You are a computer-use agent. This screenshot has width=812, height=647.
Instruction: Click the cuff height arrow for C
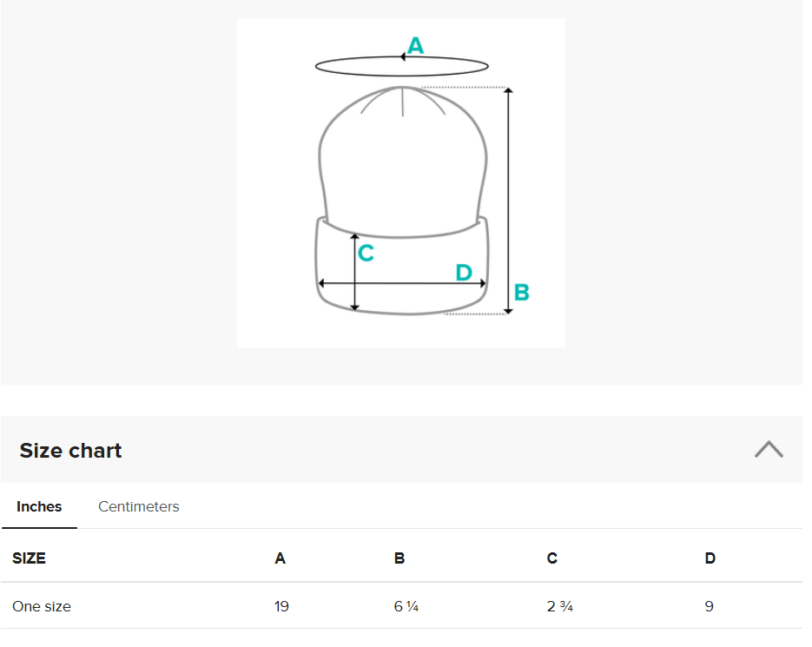click(x=354, y=272)
